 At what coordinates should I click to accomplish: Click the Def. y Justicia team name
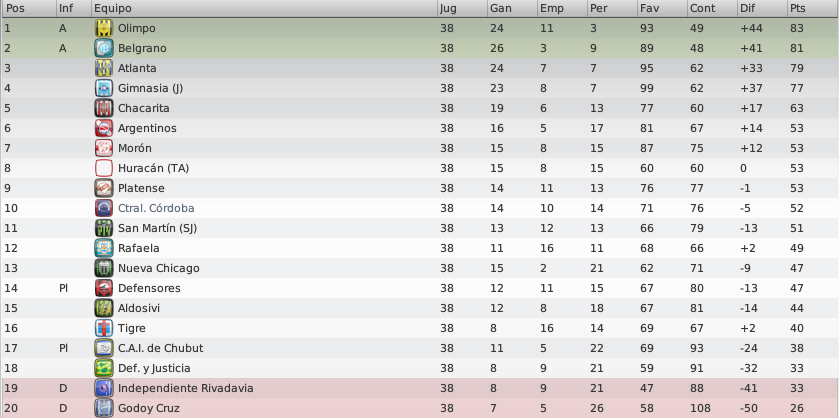tap(154, 368)
